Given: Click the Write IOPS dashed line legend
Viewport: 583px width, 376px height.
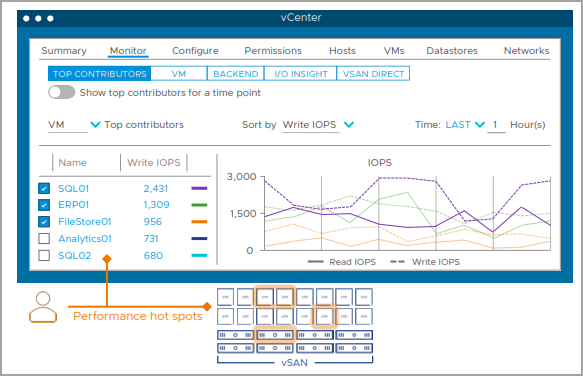Looking at the screenshot, I should pos(425,262).
